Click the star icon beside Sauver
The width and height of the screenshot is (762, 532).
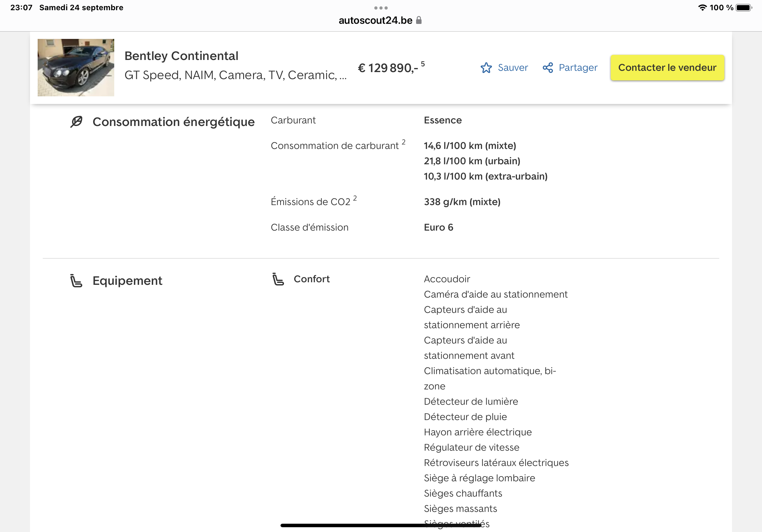pyautogui.click(x=486, y=68)
